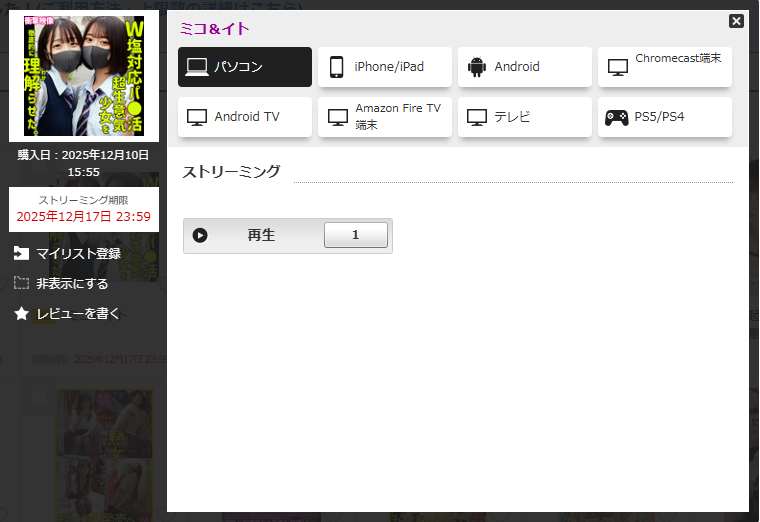Screen dimensions: 760x522
Task: Click the Chromecast monitor icon
Action: point(618,67)
